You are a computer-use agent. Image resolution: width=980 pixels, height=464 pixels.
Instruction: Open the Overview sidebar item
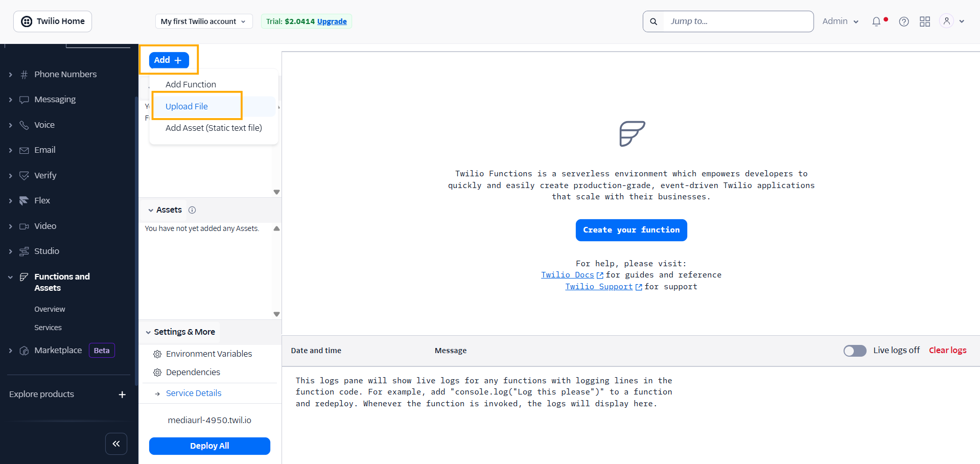[x=50, y=309]
